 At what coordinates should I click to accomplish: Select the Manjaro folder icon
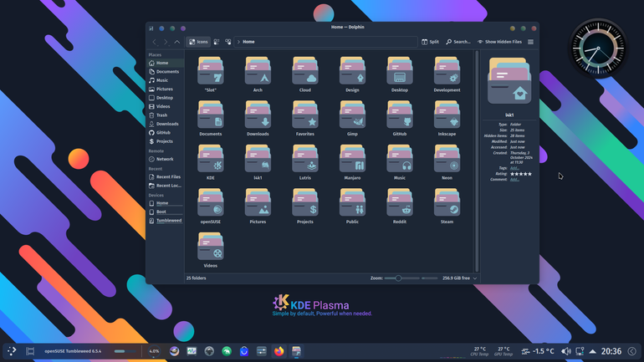[x=352, y=159]
